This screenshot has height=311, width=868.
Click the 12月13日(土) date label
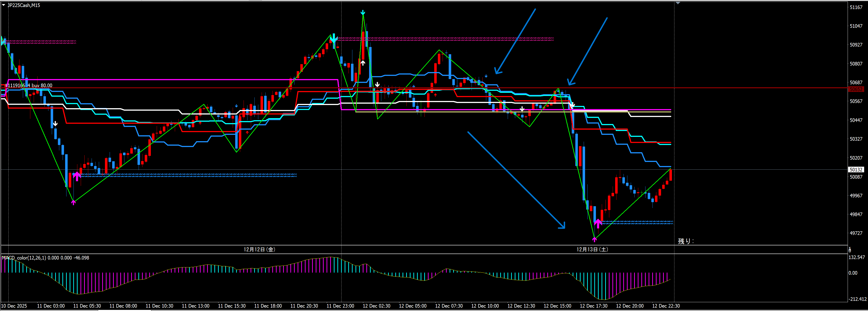[592, 249]
